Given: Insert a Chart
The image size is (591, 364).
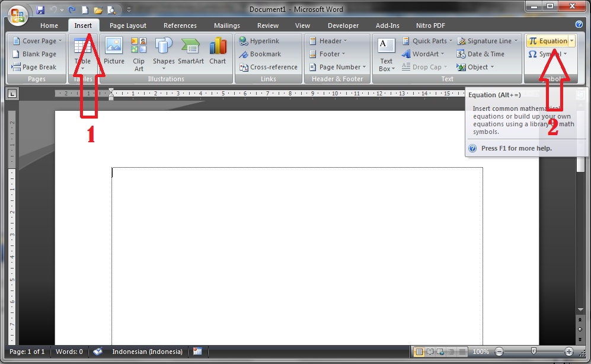Looking at the screenshot, I should [218, 51].
